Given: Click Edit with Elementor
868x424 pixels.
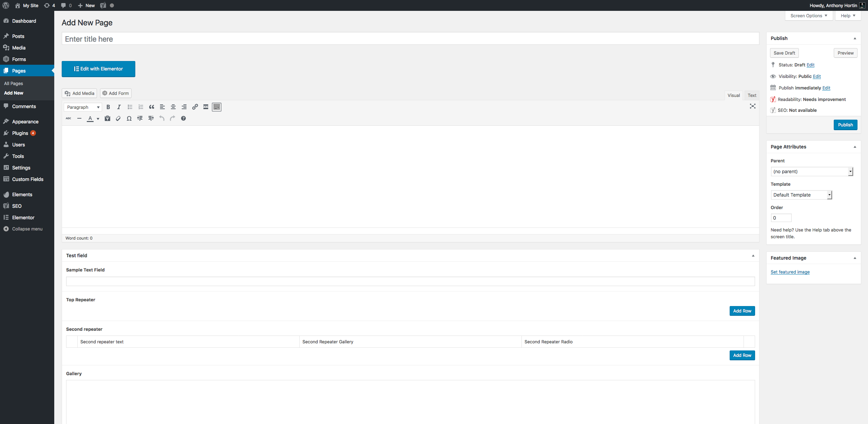Looking at the screenshot, I should coord(98,69).
